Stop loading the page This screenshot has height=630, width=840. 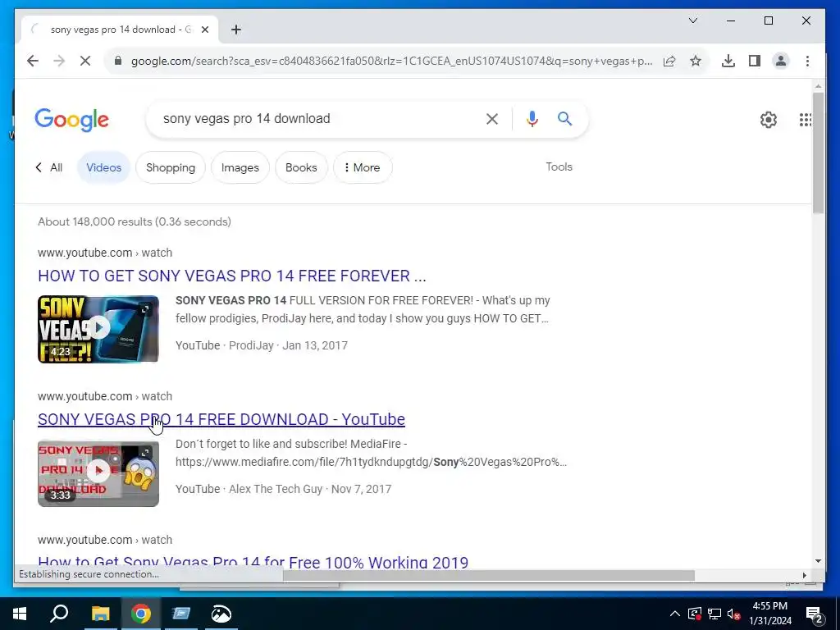[x=85, y=61]
